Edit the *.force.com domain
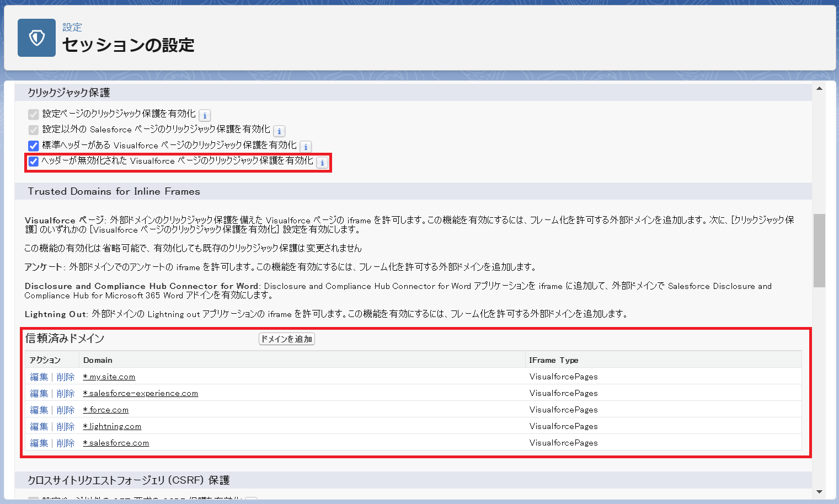The width and height of the screenshot is (839, 504). [39, 410]
